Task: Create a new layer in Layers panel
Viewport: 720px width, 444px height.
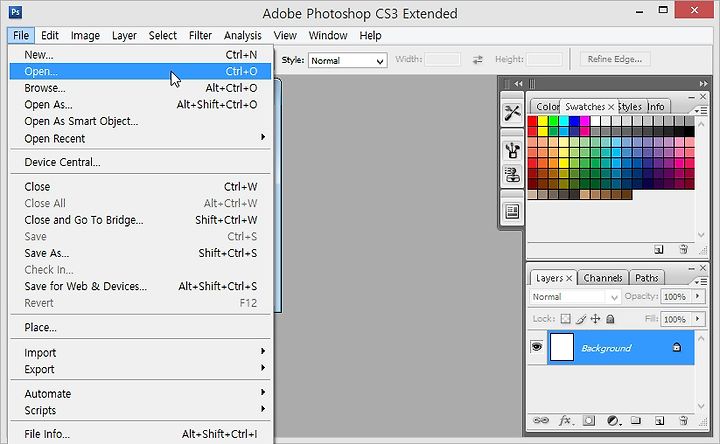Action: (x=659, y=421)
